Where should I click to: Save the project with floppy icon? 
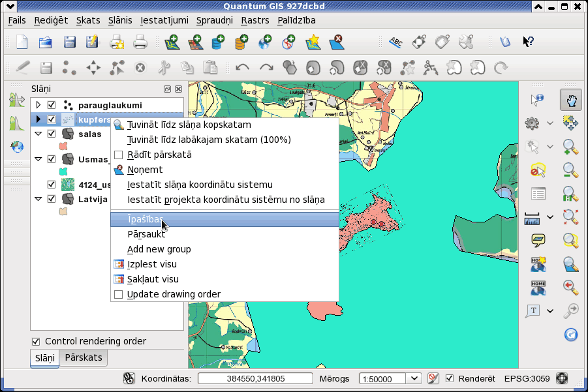click(x=69, y=42)
